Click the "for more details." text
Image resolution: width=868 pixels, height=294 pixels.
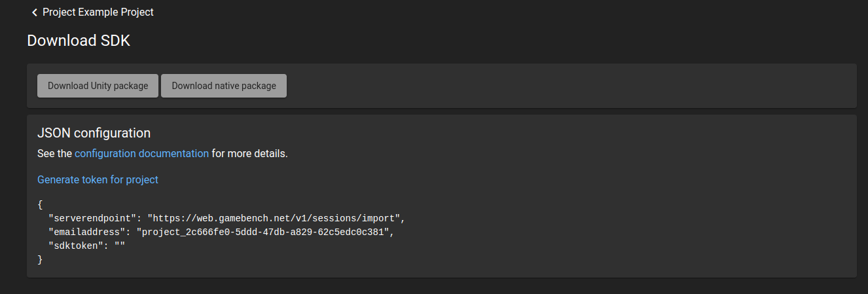[x=249, y=154]
